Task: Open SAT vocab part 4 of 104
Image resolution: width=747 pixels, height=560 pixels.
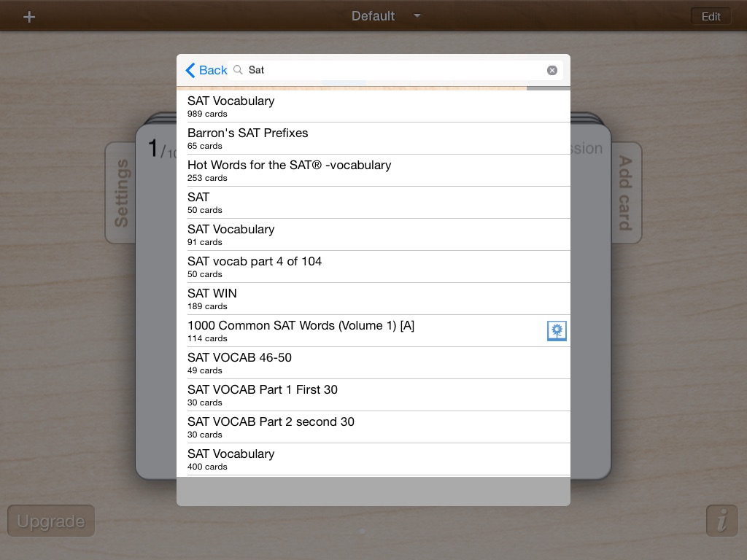Action: (373, 267)
